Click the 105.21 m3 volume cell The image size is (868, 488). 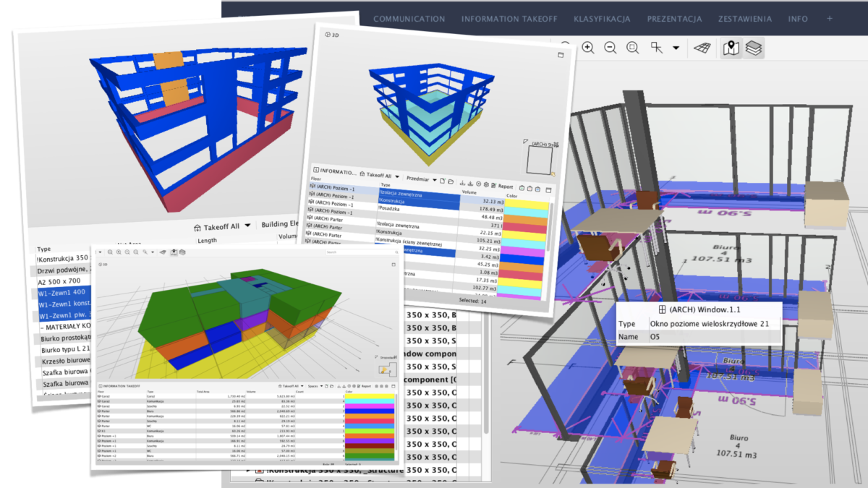(x=490, y=240)
